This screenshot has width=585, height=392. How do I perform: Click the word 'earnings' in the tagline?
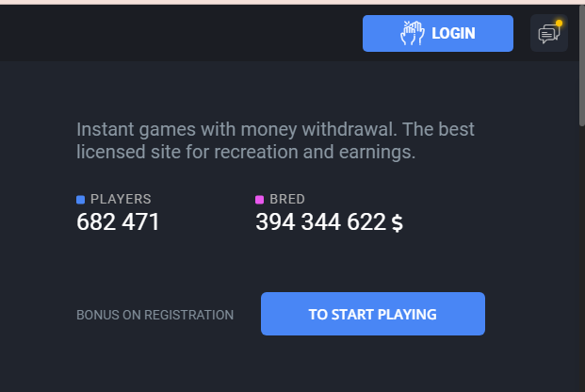tap(377, 153)
